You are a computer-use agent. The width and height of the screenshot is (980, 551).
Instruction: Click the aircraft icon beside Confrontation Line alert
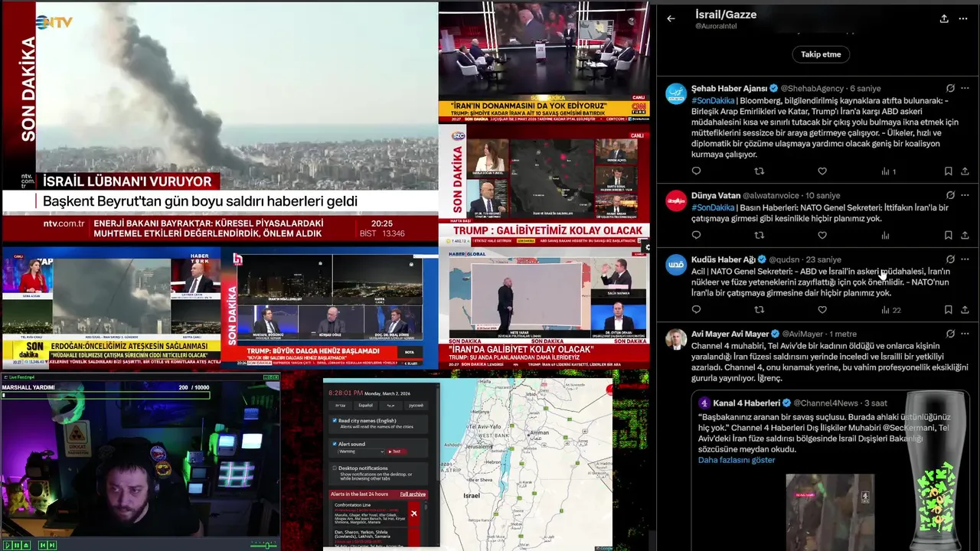coord(414,514)
